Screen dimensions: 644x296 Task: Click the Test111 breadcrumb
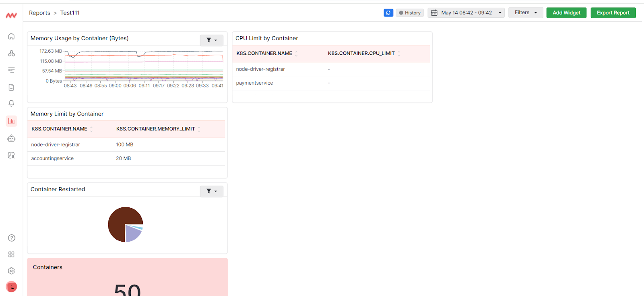(70, 13)
